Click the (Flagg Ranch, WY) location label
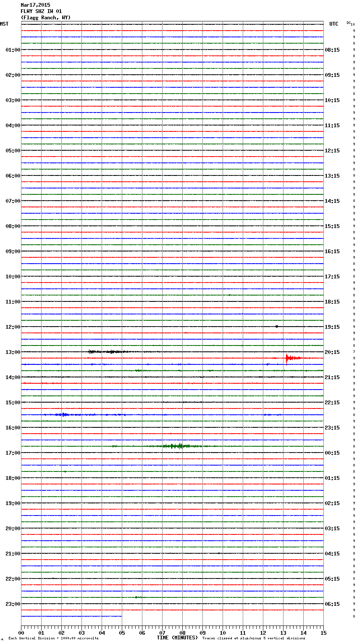 46,18
